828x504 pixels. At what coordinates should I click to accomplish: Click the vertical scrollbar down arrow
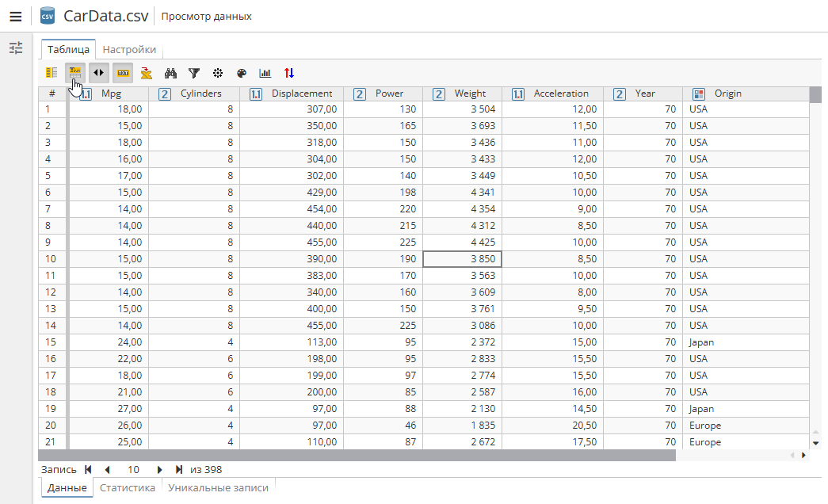point(816,443)
